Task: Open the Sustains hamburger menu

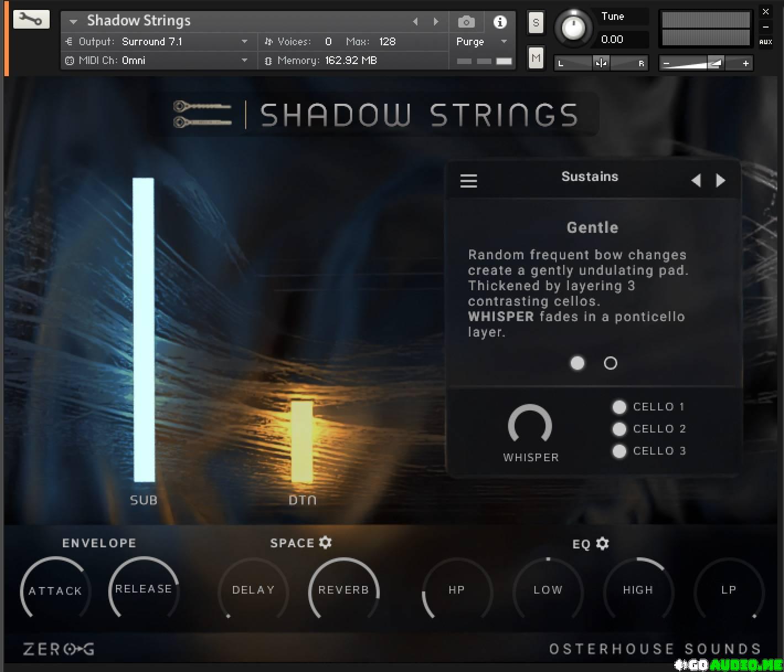Action: point(469,180)
